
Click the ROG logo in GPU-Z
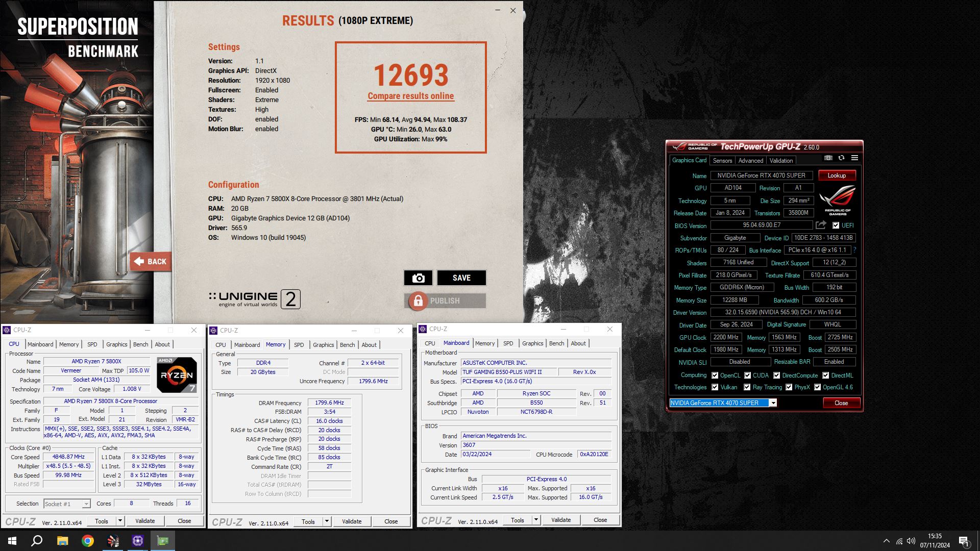(838, 201)
